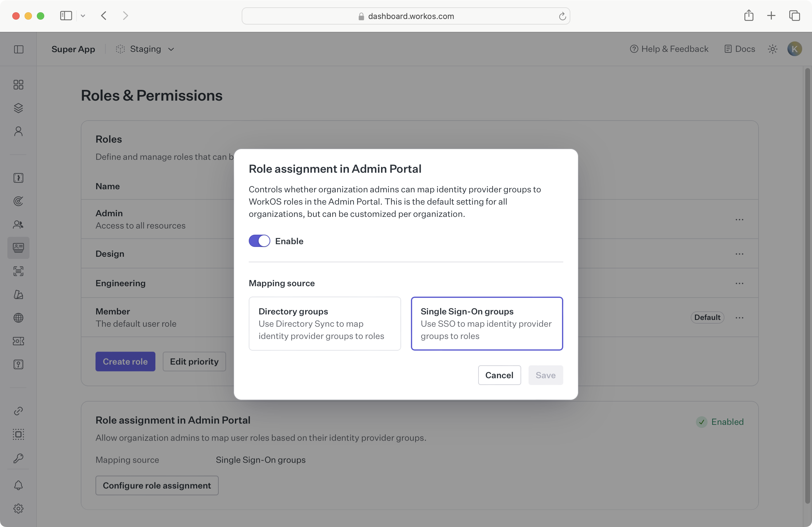This screenshot has width=812, height=527.
Task: Open the Docs menu item
Action: (740, 49)
